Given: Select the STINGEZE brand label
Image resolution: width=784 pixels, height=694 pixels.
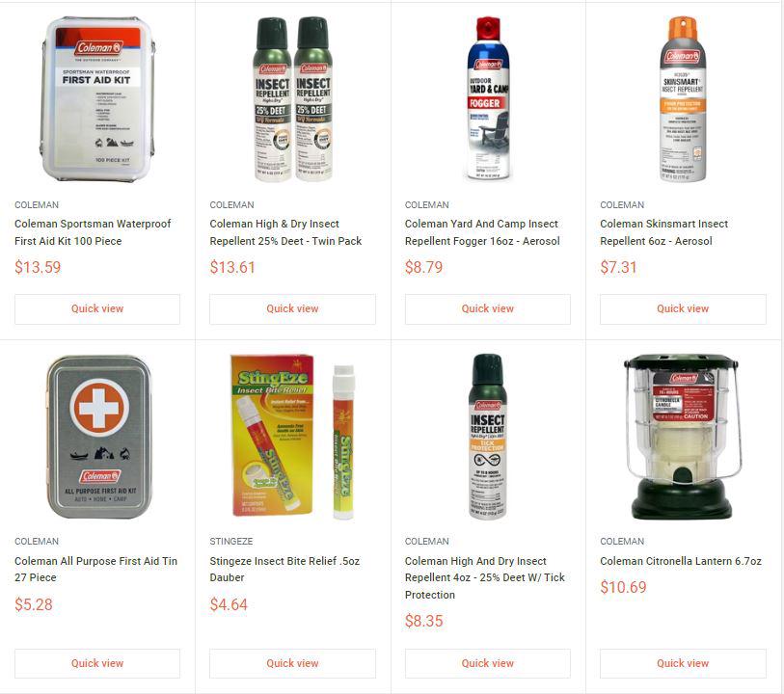Looking at the screenshot, I should click(x=231, y=541).
